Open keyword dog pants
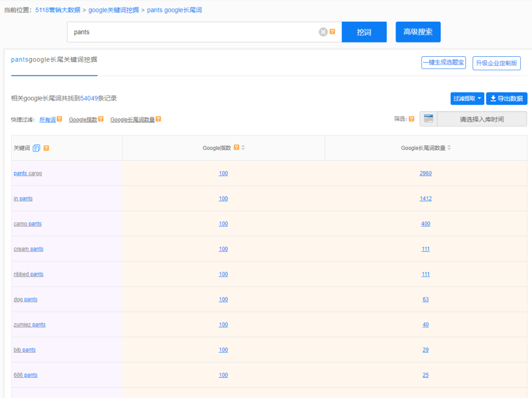532x398 pixels. click(26, 299)
